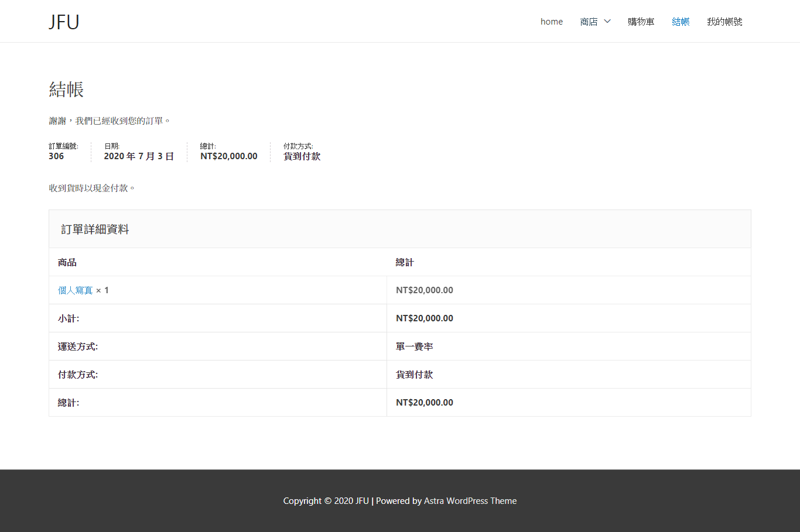Select the 結帳 navigation item
The width and height of the screenshot is (800, 532).
[x=681, y=22]
